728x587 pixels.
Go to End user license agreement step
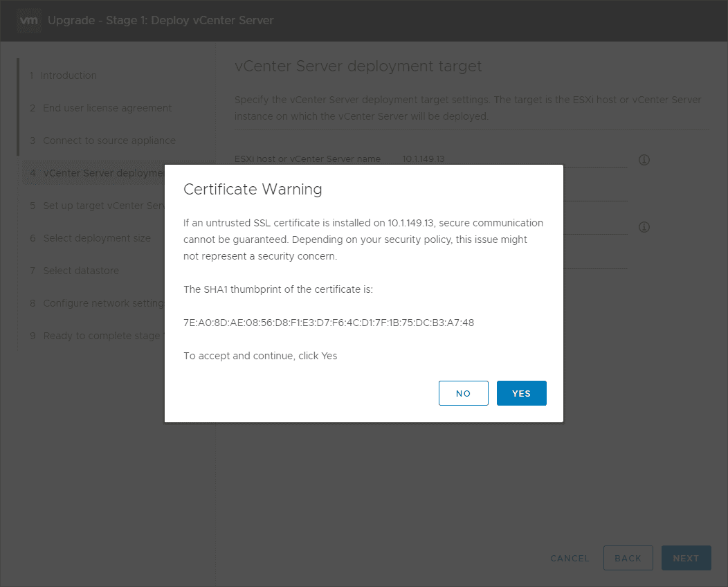point(107,108)
